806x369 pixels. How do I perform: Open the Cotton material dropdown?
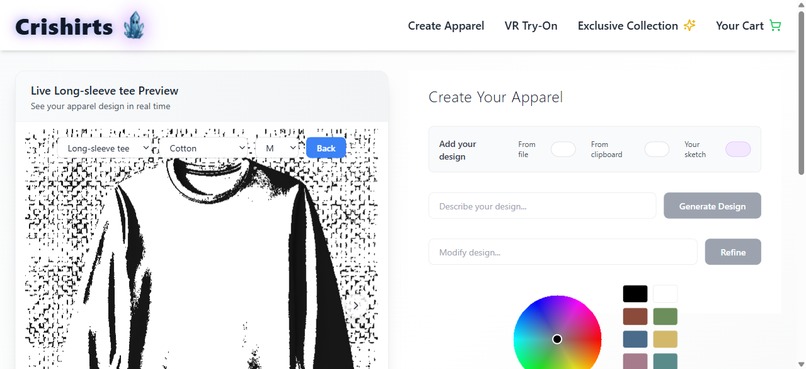pyautogui.click(x=205, y=148)
